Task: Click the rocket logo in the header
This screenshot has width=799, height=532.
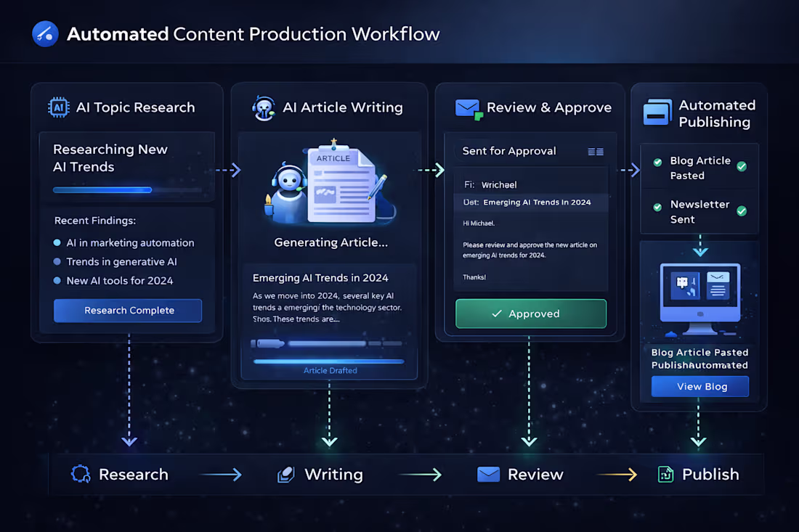Action: pos(45,33)
